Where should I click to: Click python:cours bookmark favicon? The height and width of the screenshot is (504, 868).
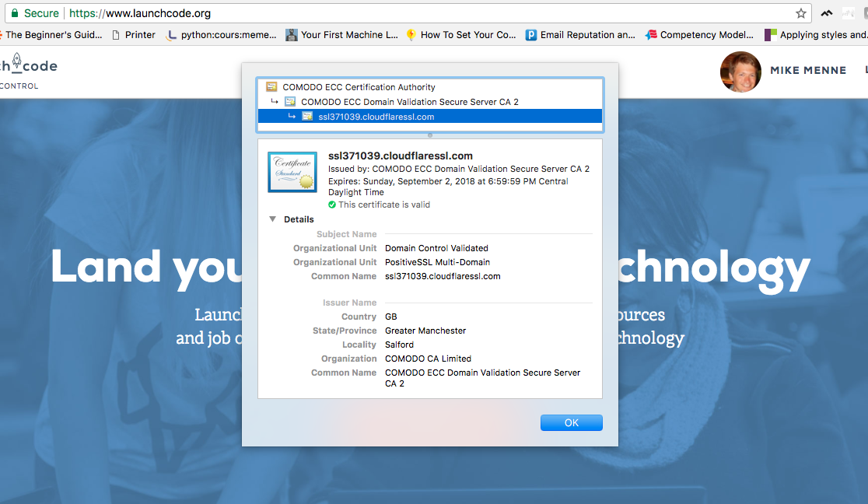pos(172,35)
